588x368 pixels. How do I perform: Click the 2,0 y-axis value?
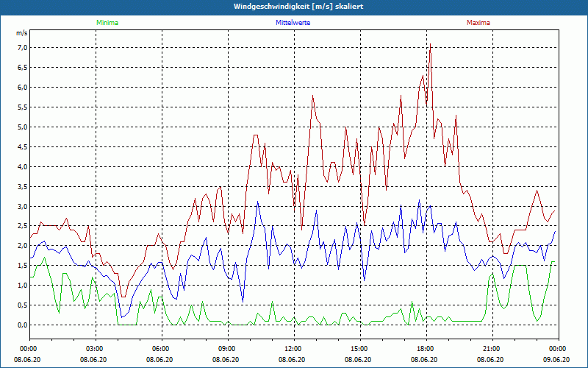[23, 246]
